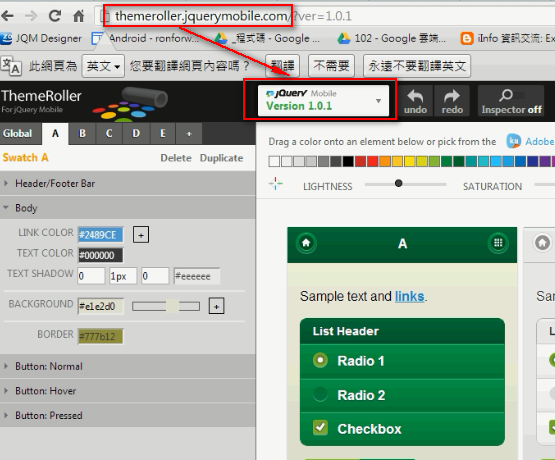Collapse the Body section
This screenshot has height=460, width=555.
click(127, 208)
